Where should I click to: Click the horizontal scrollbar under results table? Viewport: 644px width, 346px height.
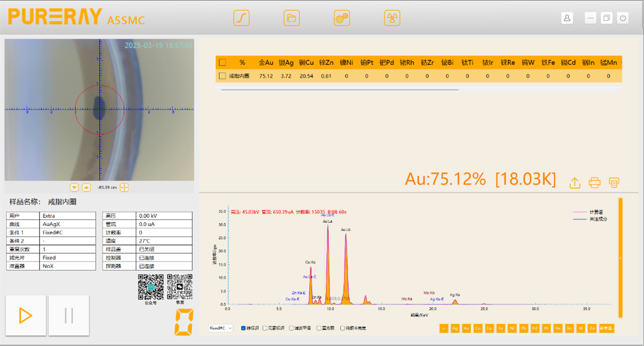(x=340, y=90)
